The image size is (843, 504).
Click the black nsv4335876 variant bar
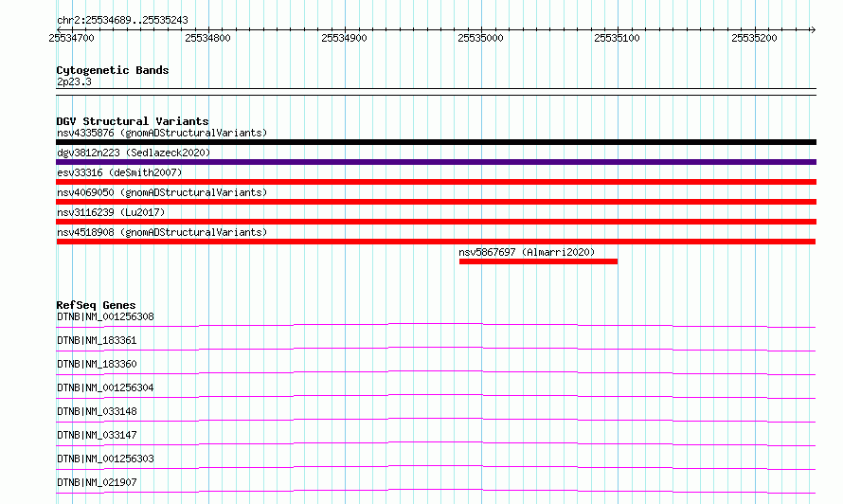[436, 142]
